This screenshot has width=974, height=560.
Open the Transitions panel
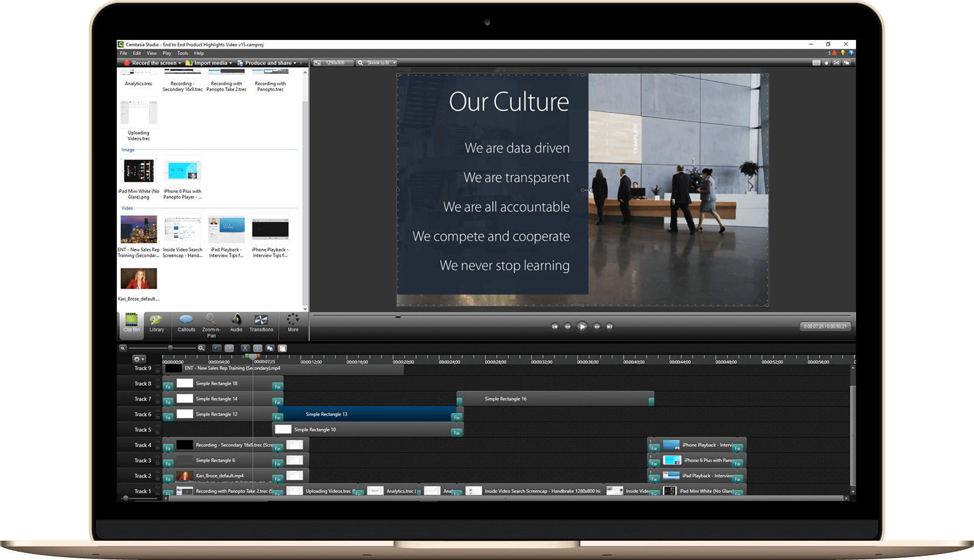pos(261,325)
